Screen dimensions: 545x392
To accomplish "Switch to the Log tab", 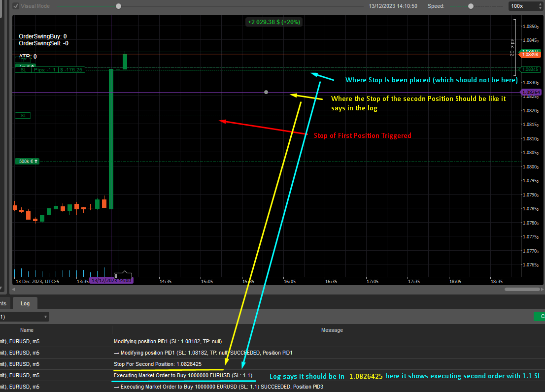I will (25, 303).
